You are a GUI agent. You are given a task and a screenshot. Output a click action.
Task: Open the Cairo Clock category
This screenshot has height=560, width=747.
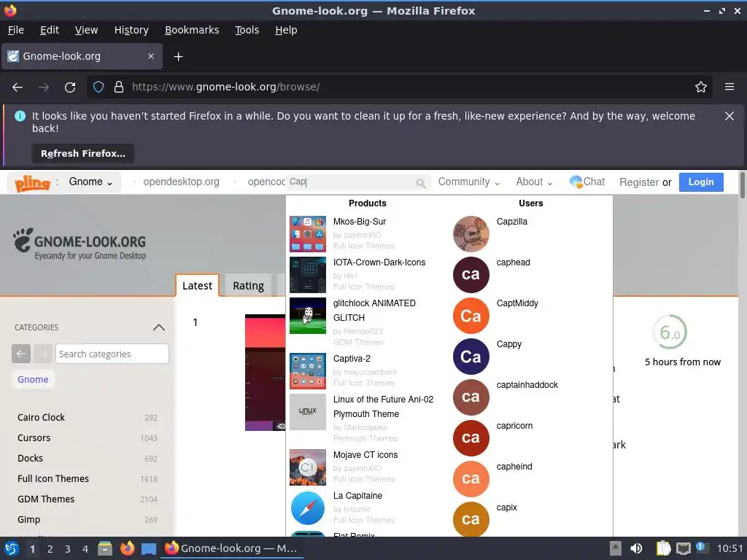(41, 418)
